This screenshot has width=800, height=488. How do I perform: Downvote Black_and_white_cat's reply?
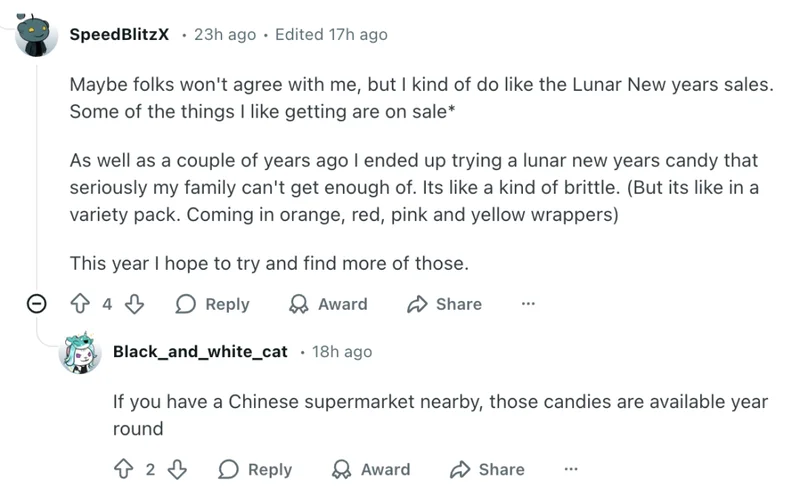177,468
